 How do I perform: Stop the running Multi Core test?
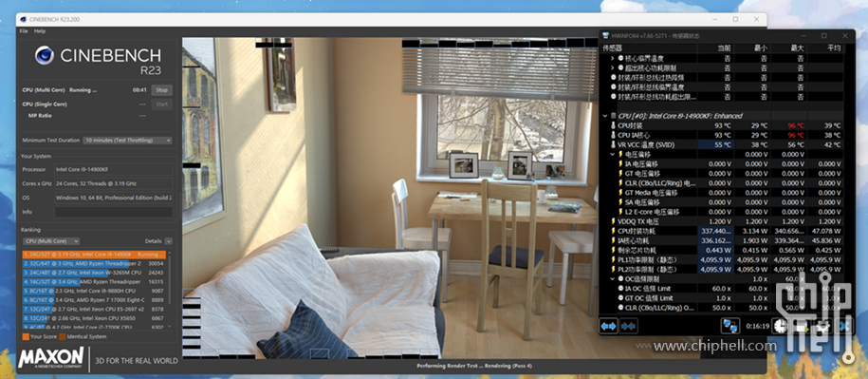pyautogui.click(x=161, y=89)
